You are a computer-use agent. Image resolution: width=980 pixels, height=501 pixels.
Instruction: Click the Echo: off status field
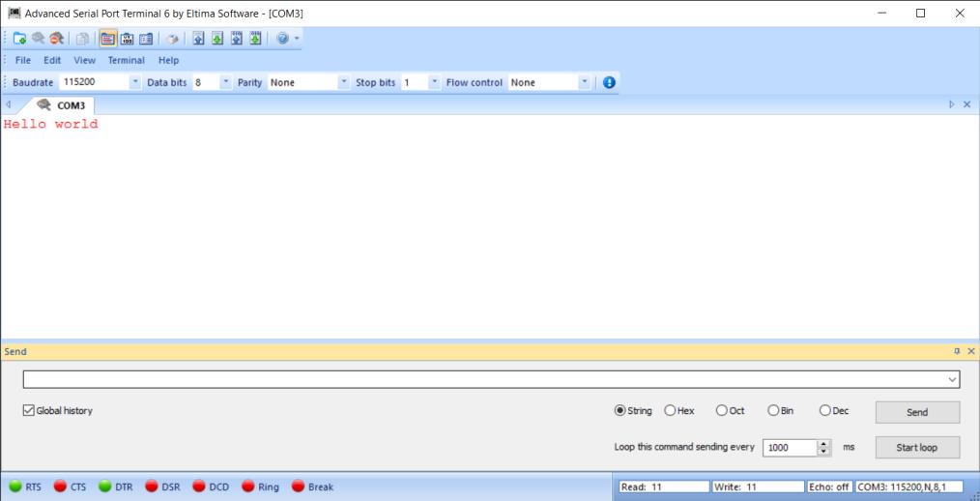[829, 486]
